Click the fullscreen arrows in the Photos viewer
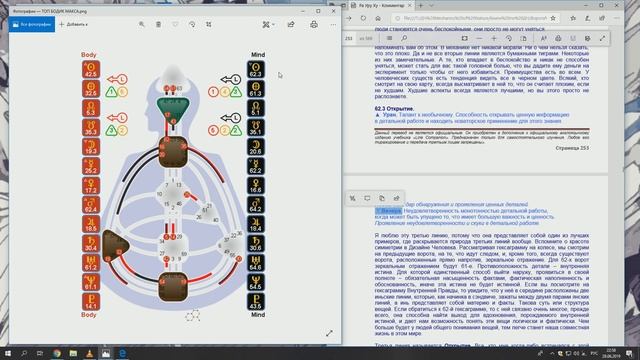640x360 pixels. click(x=329, y=333)
